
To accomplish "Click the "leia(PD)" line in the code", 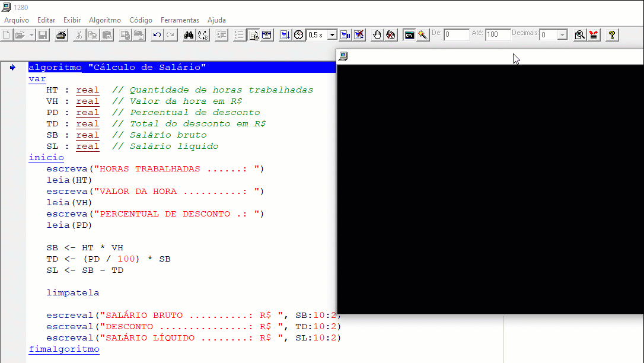I will click(69, 225).
